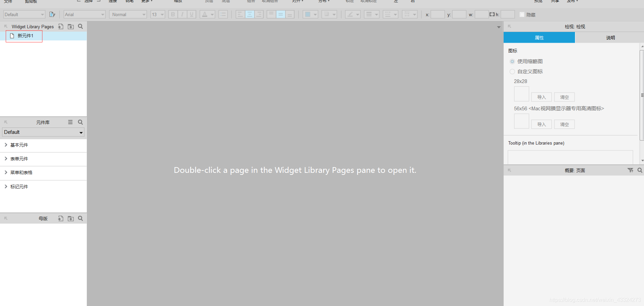
Task: Apply bulleted list formatting
Action: [x=223, y=14]
